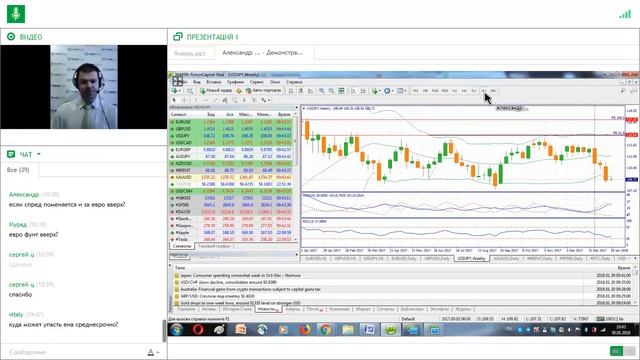This screenshot has width=640, height=360.
Task: Select EURGBP row in Market Watch
Action: point(231,149)
